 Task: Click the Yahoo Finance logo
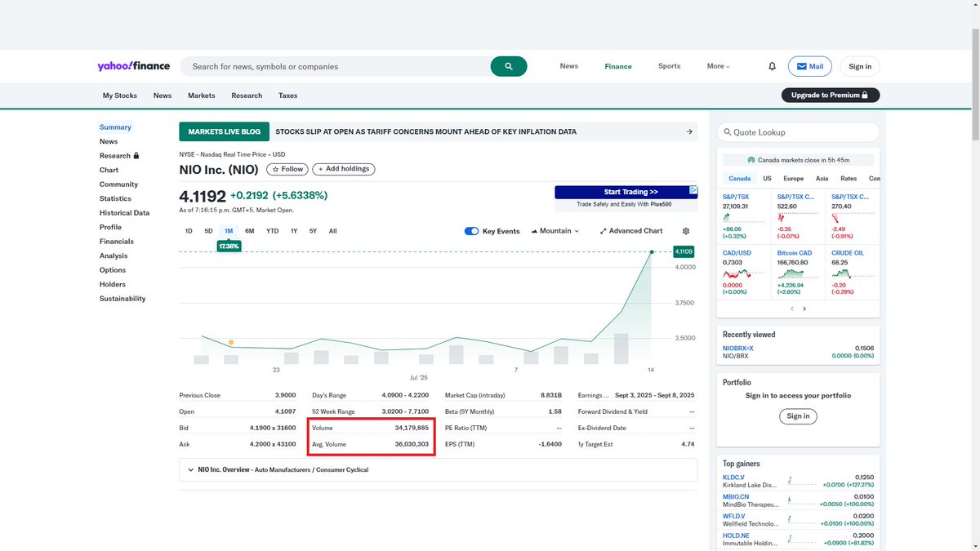(133, 66)
